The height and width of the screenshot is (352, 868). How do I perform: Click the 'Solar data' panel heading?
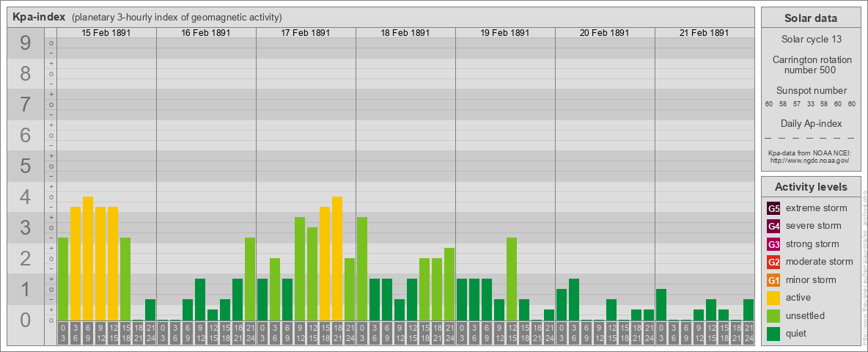[810, 18]
